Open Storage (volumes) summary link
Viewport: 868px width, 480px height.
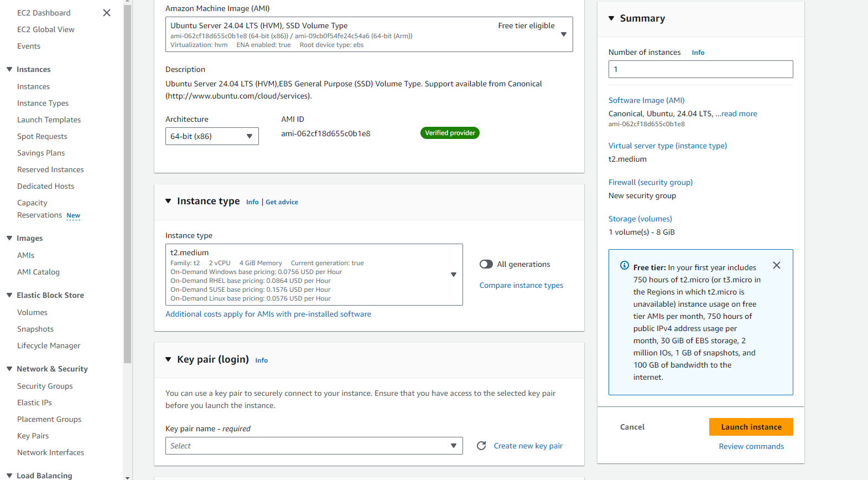click(640, 219)
